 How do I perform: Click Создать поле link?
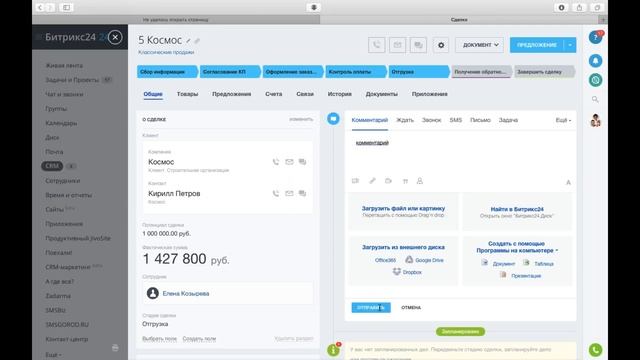point(199,339)
